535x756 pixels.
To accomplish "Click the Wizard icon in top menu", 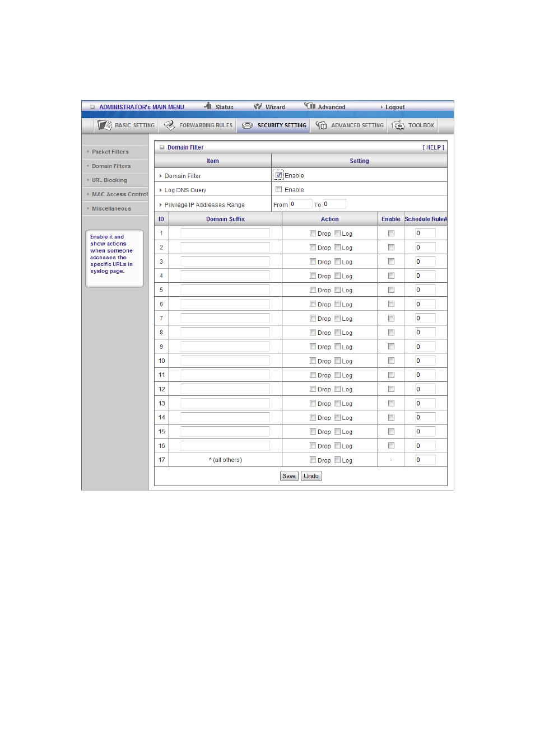I will coord(258,106).
